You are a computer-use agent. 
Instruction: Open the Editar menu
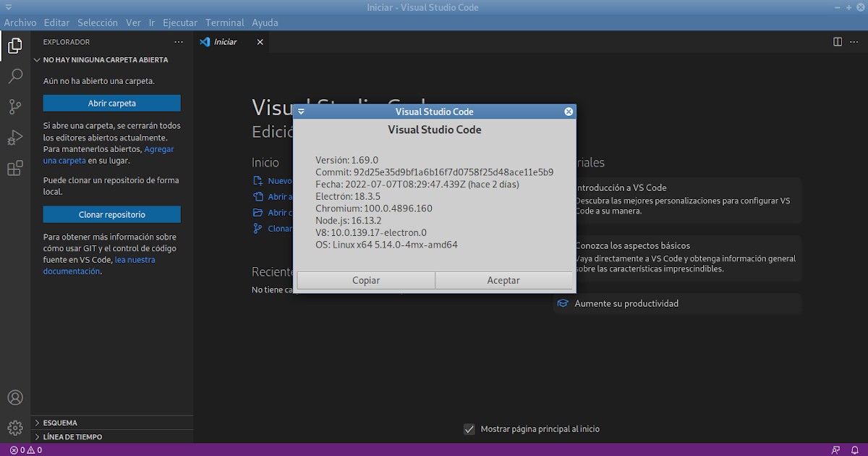coord(57,22)
